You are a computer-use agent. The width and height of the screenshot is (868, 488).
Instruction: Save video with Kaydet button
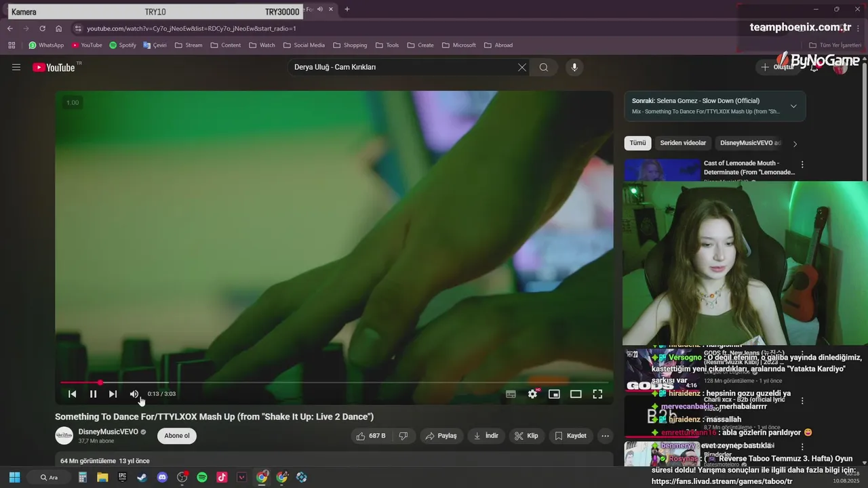click(x=571, y=436)
